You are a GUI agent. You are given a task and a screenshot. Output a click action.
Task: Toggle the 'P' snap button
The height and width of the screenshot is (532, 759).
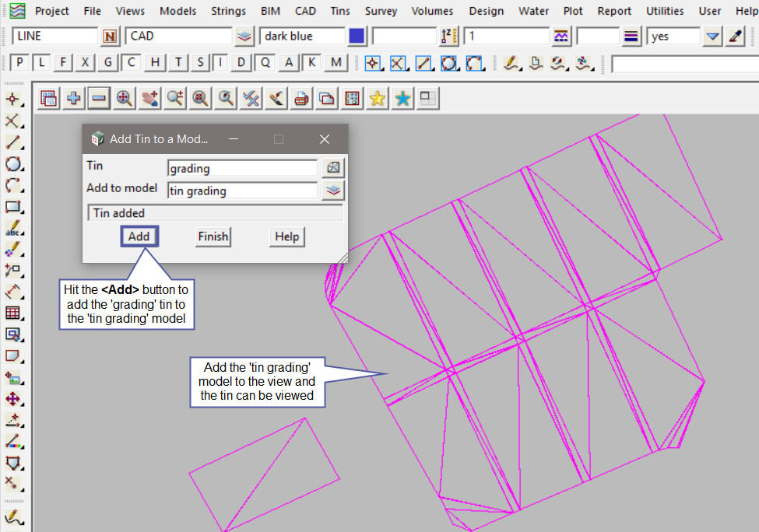20,63
